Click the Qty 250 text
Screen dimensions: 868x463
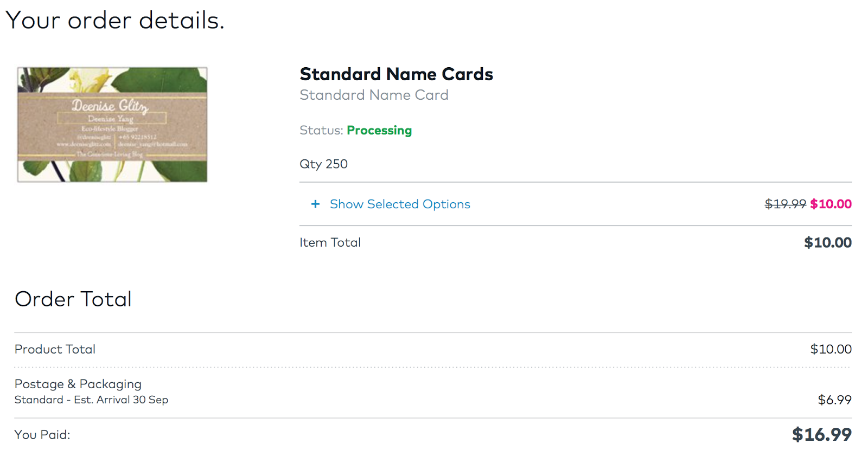pos(323,164)
